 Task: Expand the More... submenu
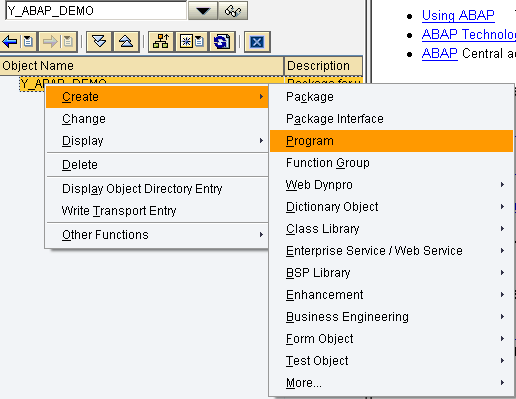[391, 383]
